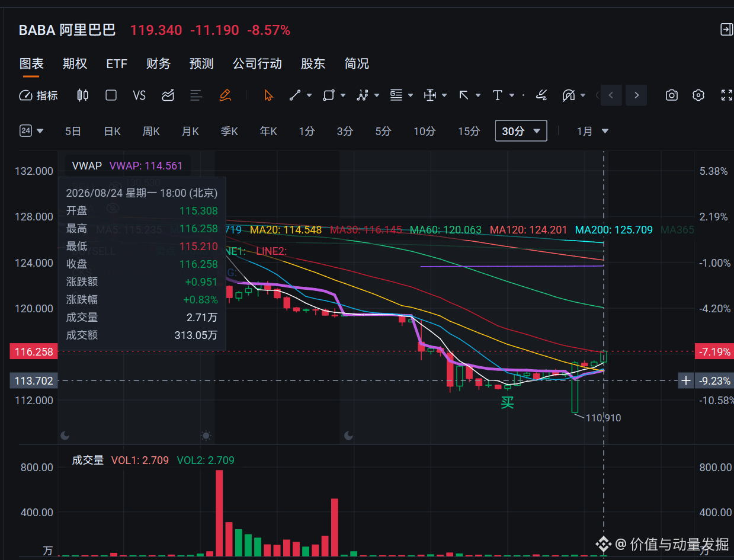The width and height of the screenshot is (734, 560).
Task: Expand the arrow annotation dropdown arrow
Action: pos(478,95)
